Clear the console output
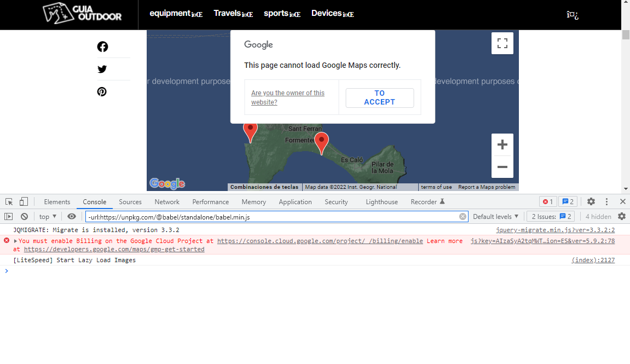Image resolution: width=630 pixels, height=364 pixels. point(25,217)
